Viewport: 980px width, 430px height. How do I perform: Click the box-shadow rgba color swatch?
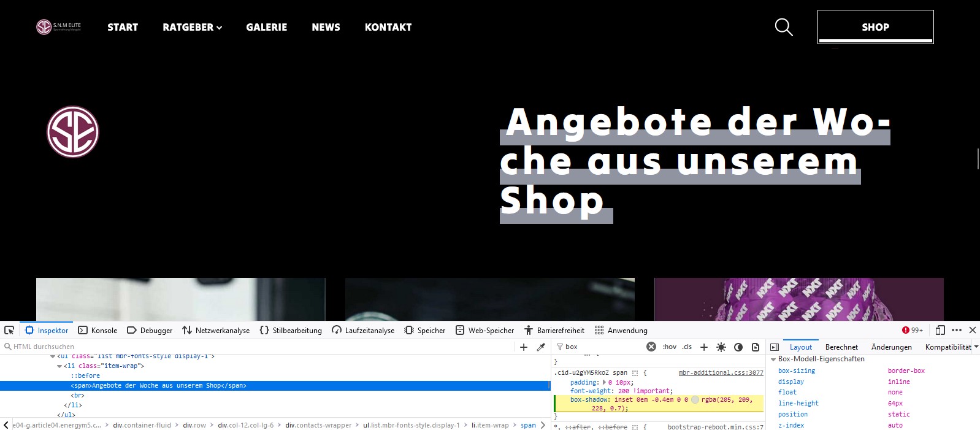tap(695, 400)
